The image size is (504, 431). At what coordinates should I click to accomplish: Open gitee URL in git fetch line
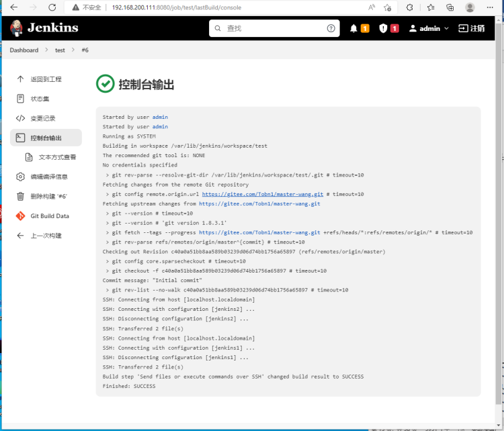(259, 232)
